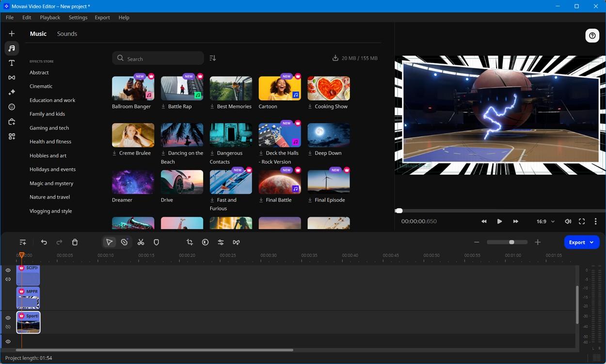Delete selected clip with trash icon

tap(75, 242)
